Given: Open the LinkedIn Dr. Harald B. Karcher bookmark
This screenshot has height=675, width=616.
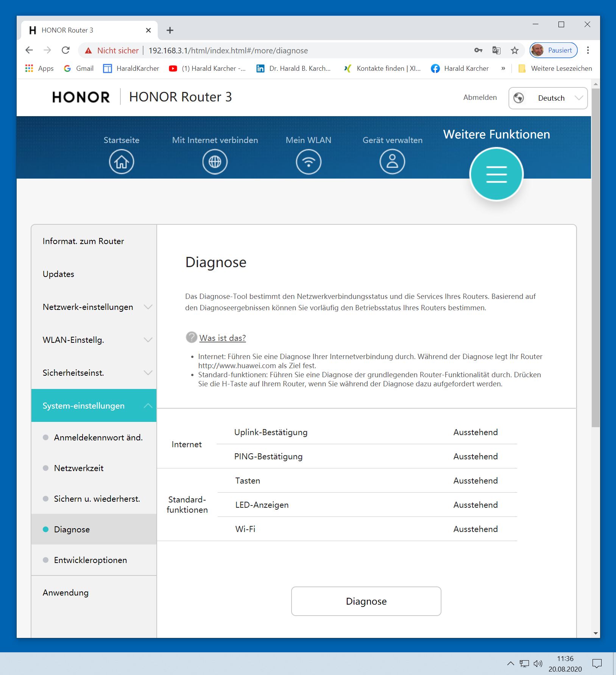Looking at the screenshot, I should (x=293, y=68).
